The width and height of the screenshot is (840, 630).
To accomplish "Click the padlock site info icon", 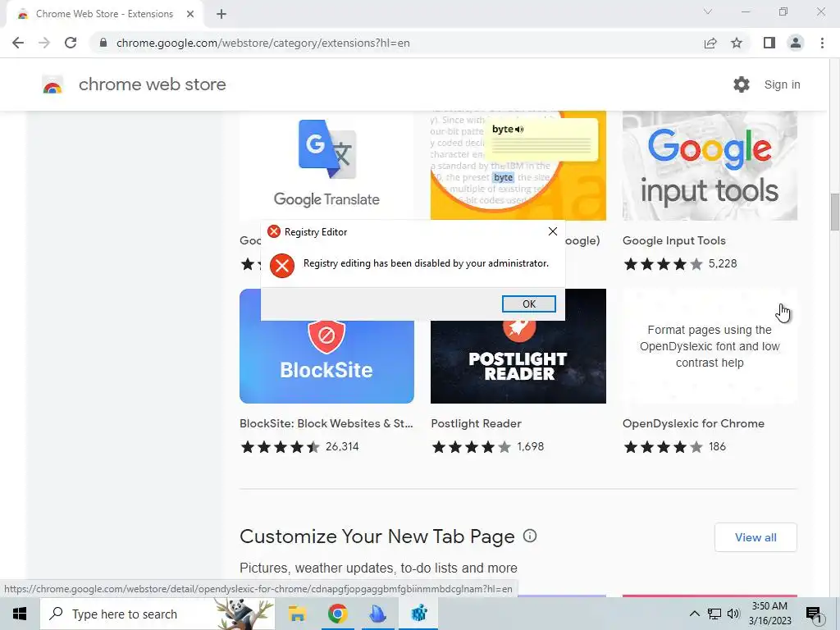I will [x=103, y=43].
